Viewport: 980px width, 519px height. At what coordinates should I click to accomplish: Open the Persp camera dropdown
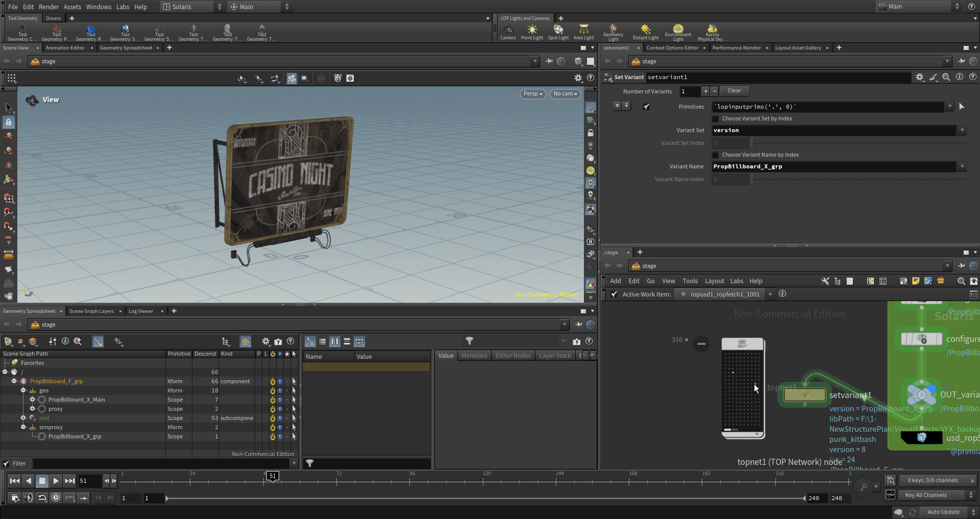(x=533, y=94)
